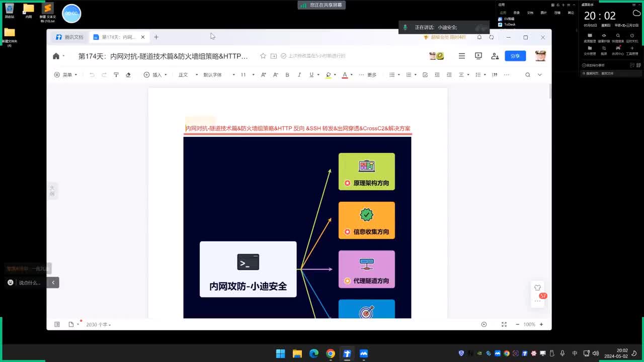644x362 pixels.
Task: Toggle bulleted list
Action: (x=392, y=75)
